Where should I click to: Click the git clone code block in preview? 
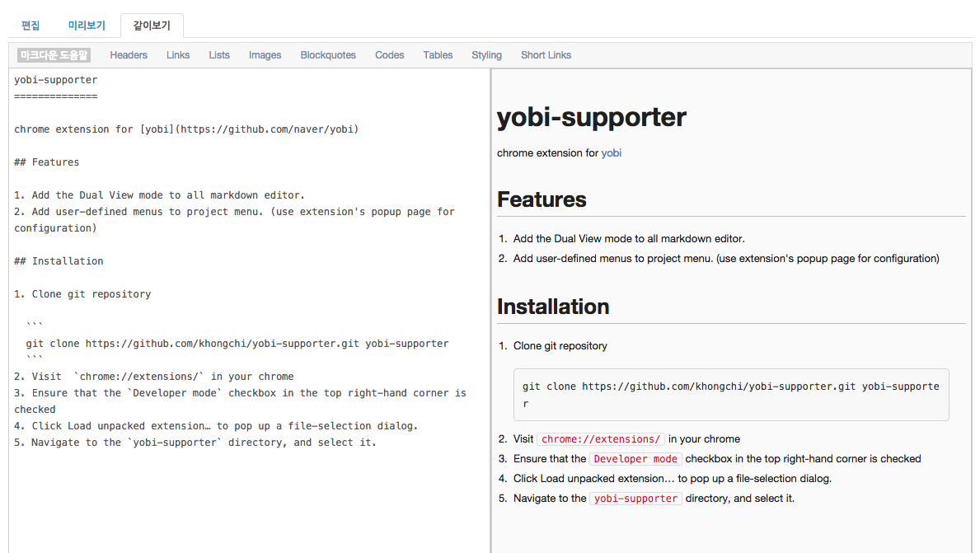tap(731, 395)
